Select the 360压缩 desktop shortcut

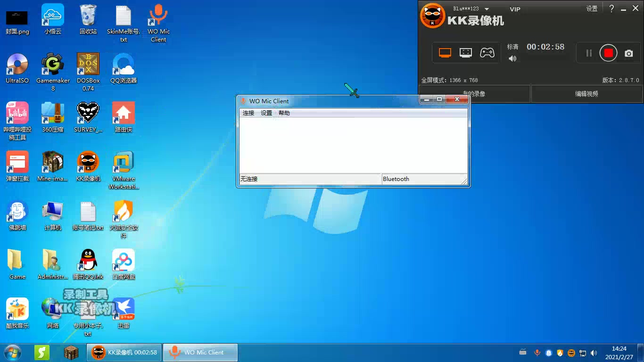[53, 118]
